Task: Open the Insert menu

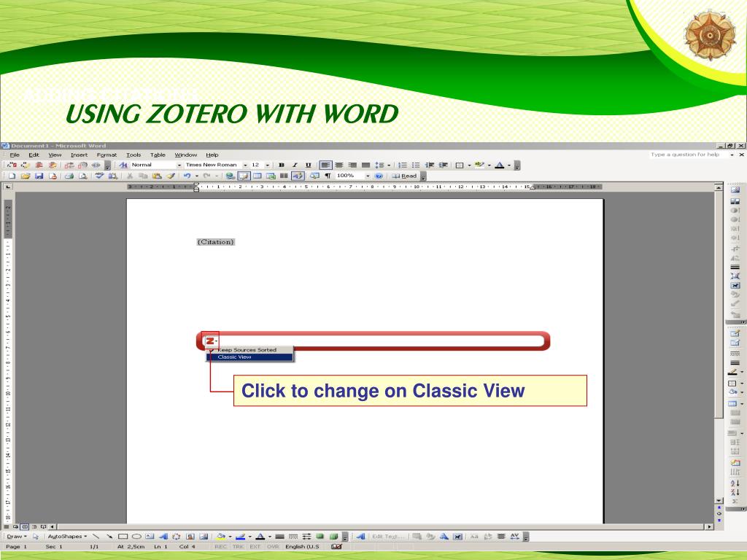Action: click(79, 155)
